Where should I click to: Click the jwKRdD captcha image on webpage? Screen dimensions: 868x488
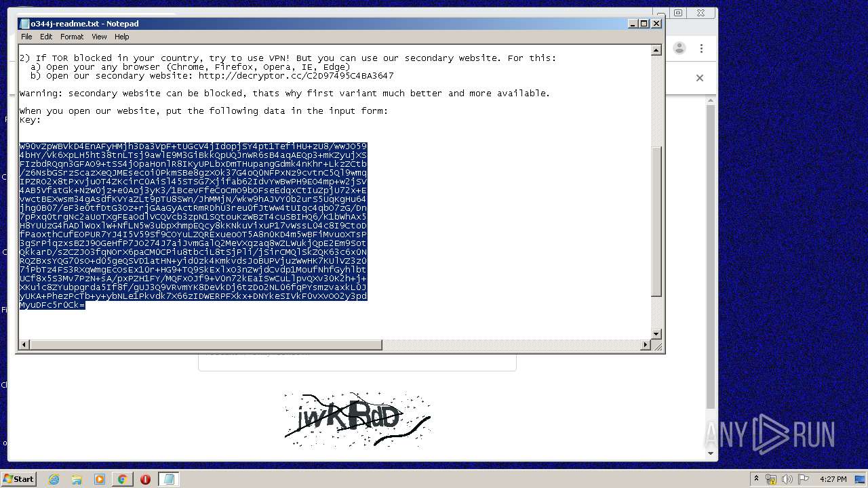coord(357,419)
